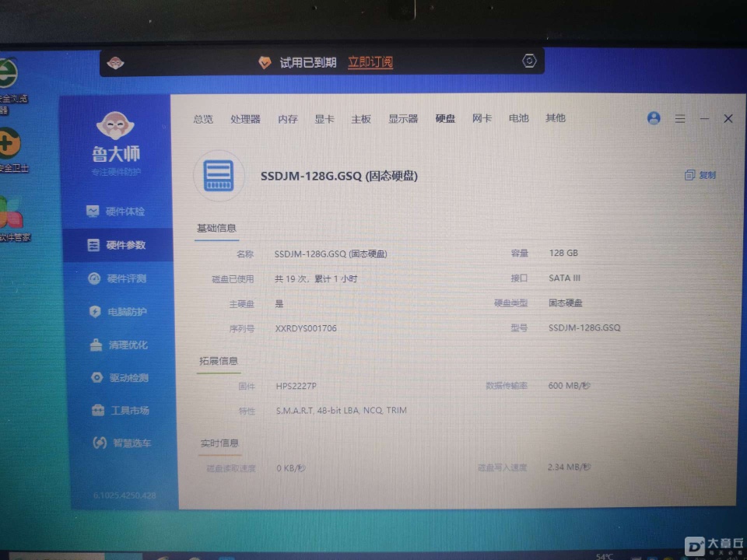Click the hexagon settings icon in top banner
The image size is (747, 560).
click(529, 61)
